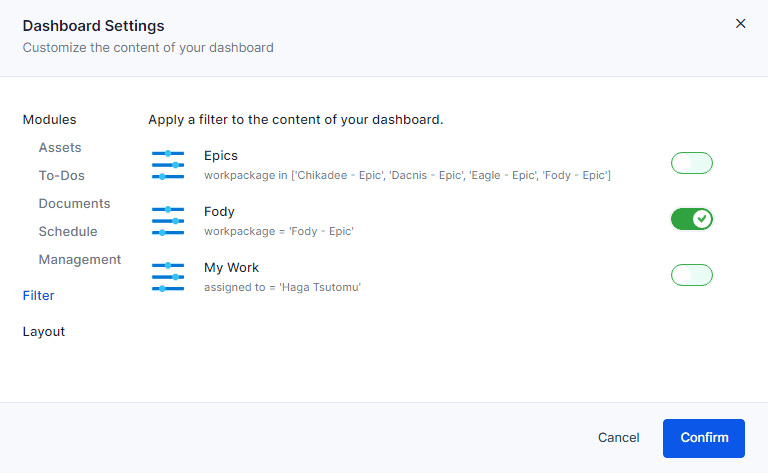The width and height of the screenshot is (768, 473).
Task: Select the To-Dos module item
Action: tap(61, 176)
